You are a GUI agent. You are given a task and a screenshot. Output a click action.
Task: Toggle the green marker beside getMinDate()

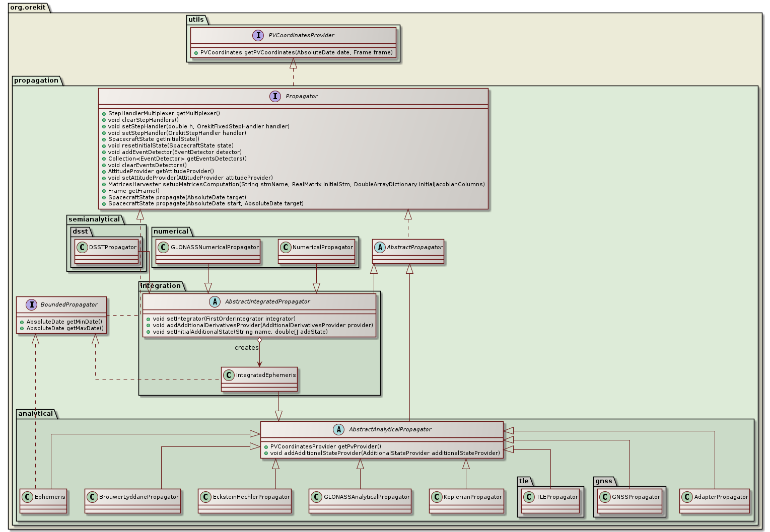[22, 321]
